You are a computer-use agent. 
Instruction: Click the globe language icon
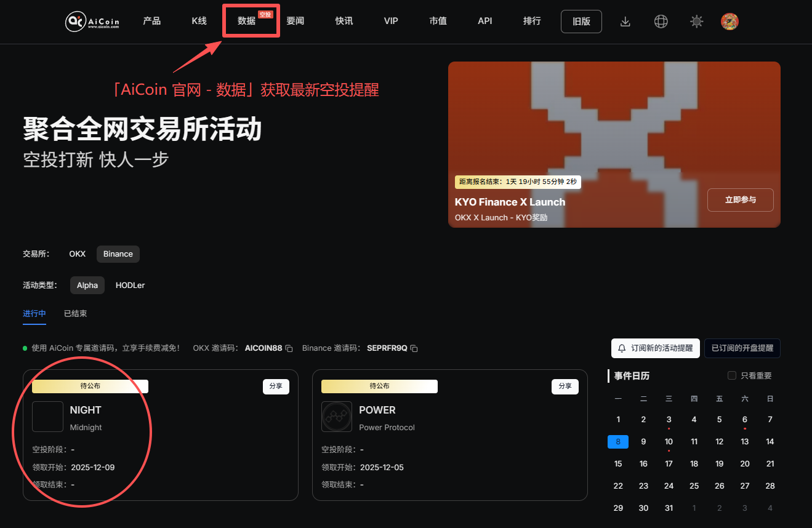click(661, 21)
